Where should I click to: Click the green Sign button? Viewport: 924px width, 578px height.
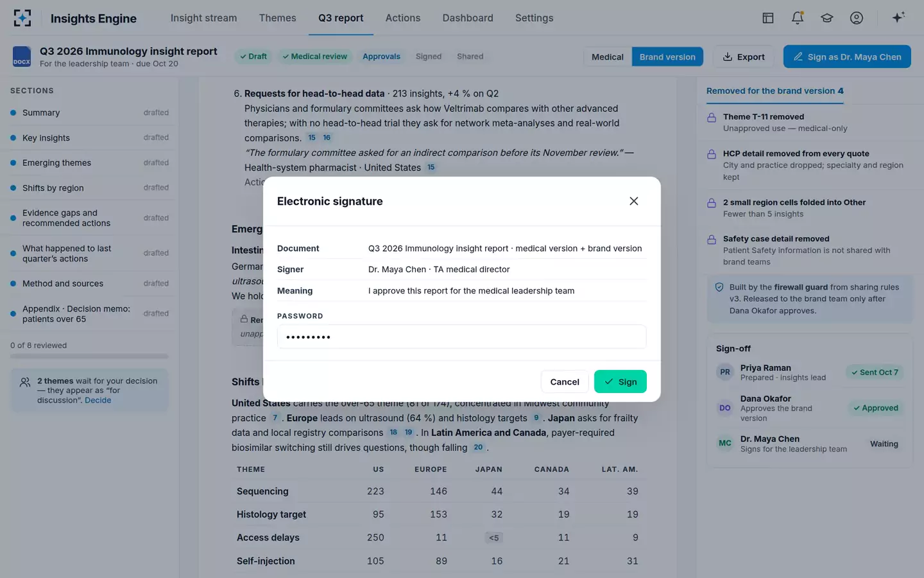(620, 381)
